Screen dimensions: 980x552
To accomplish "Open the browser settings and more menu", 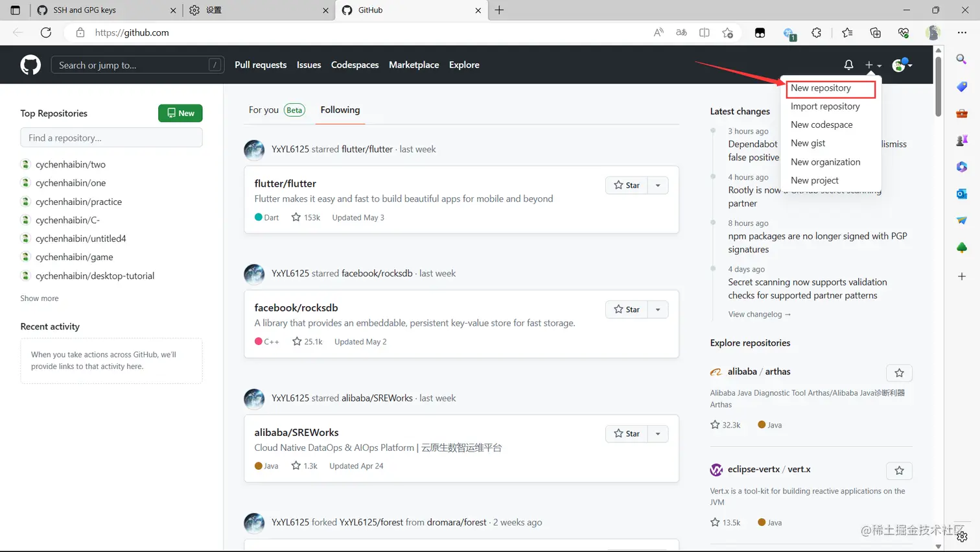I will click(962, 32).
